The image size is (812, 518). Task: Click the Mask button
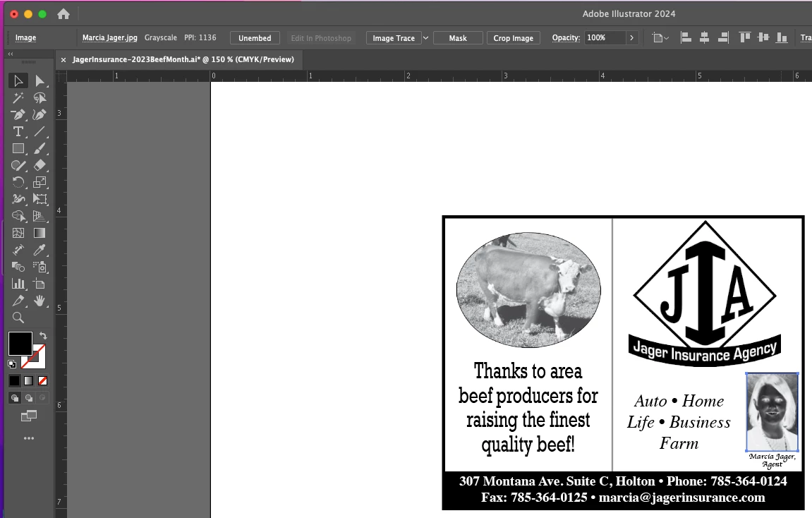(458, 38)
